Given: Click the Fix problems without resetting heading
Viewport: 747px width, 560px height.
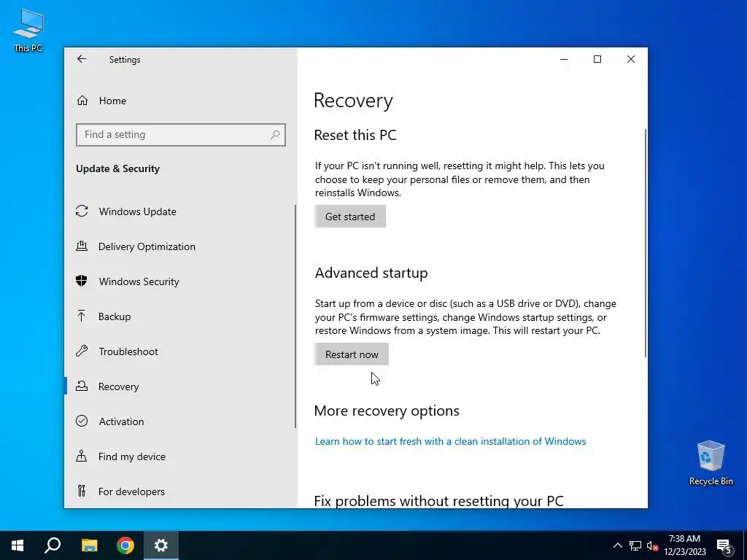Looking at the screenshot, I should click(438, 500).
